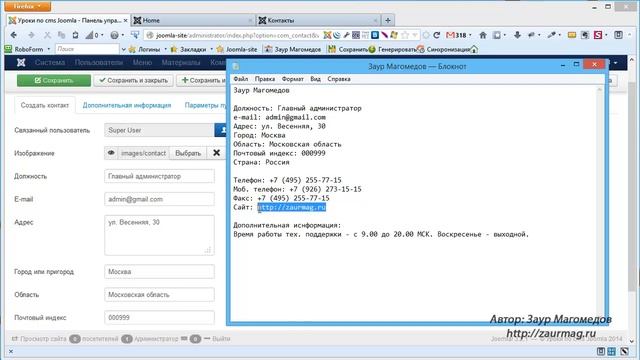640x360 pixels.
Task: Click the bookmark star in address bar
Action: point(405,35)
